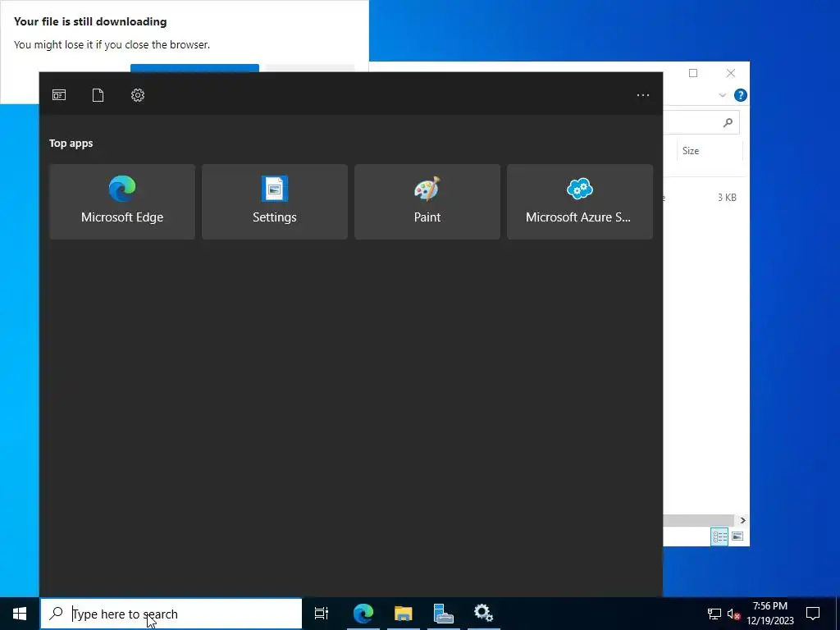The width and height of the screenshot is (840, 630).
Task: Filter search by Documents icon
Action: (98, 95)
